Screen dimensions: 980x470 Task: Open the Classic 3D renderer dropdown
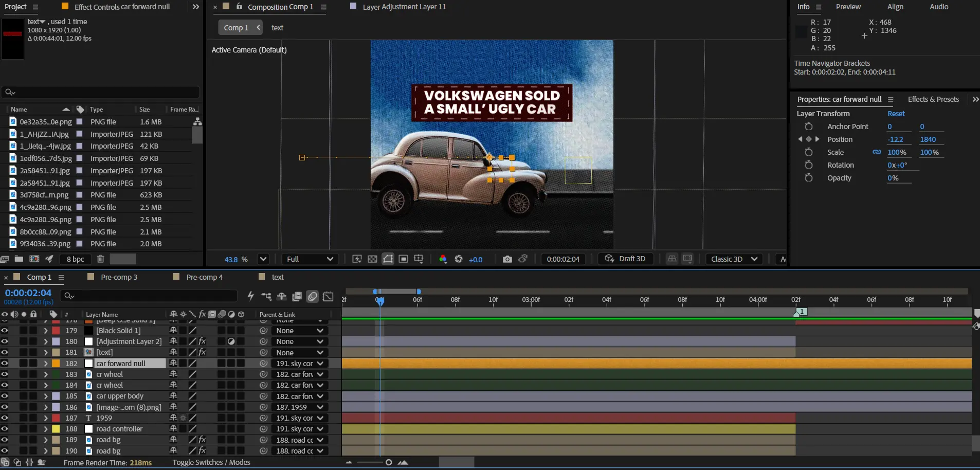tap(734, 259)
